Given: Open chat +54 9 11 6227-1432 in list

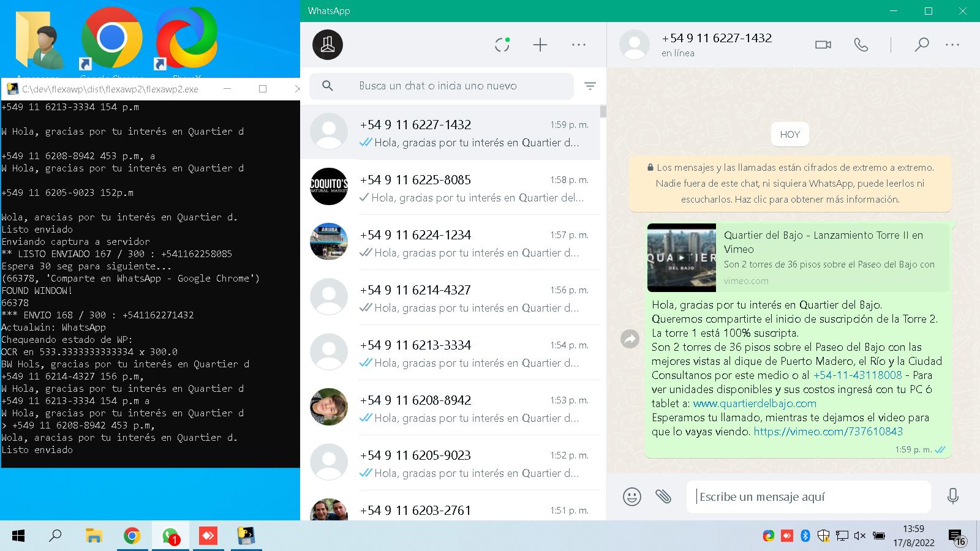Looking at the screenshot, I should click(450, 132).
